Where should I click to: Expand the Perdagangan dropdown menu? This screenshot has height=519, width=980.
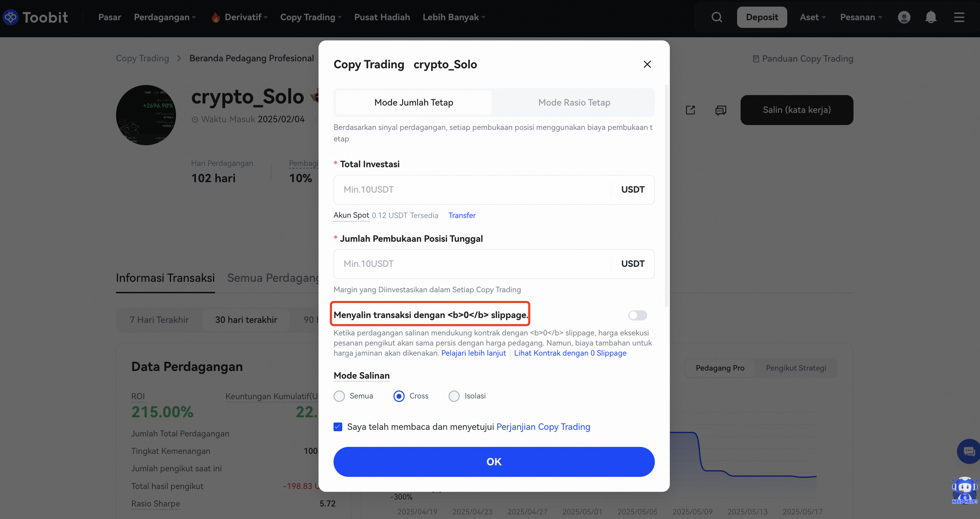(x=165, y=17)
